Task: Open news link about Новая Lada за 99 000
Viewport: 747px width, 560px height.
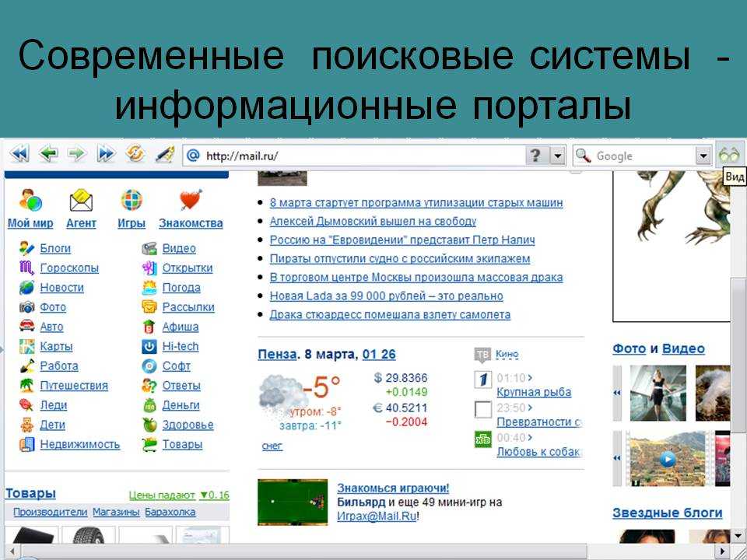Action: coord(386,296)
